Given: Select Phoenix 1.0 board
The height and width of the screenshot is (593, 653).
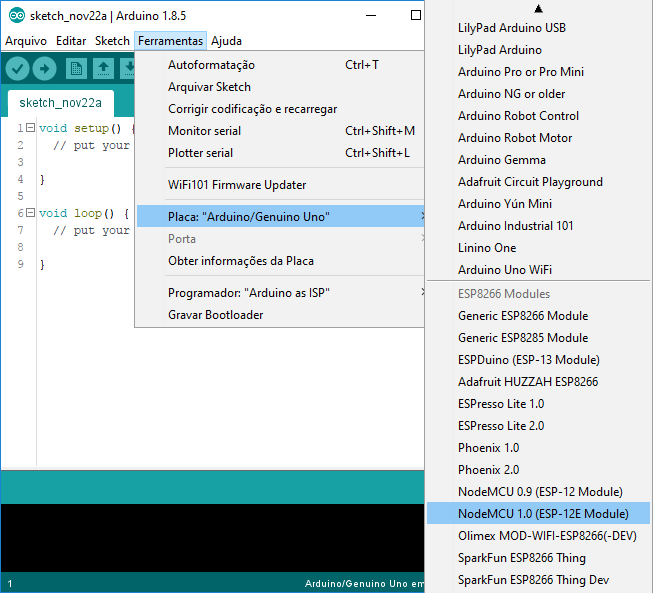Looking at the screenshot, I should [538, 448].
